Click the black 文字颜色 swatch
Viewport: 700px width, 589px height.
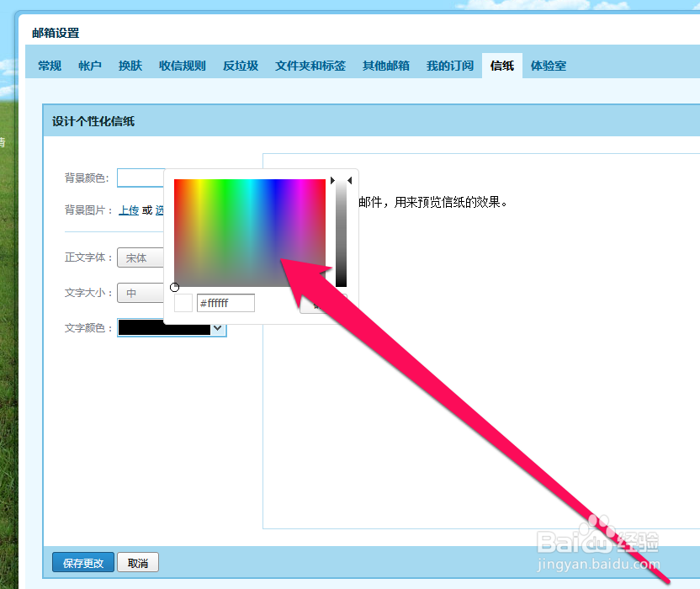pyautogui.click(x=164, y=327)
